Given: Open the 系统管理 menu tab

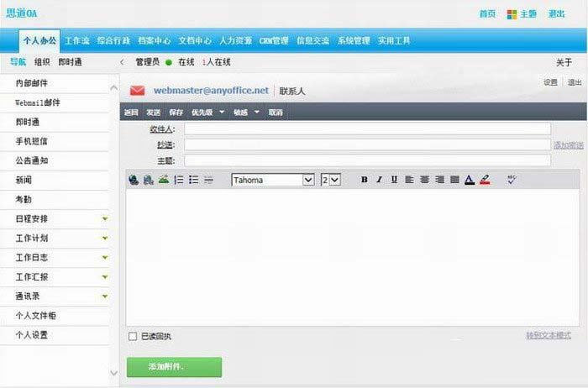Looking at the screenshot, I should point(354,40).
